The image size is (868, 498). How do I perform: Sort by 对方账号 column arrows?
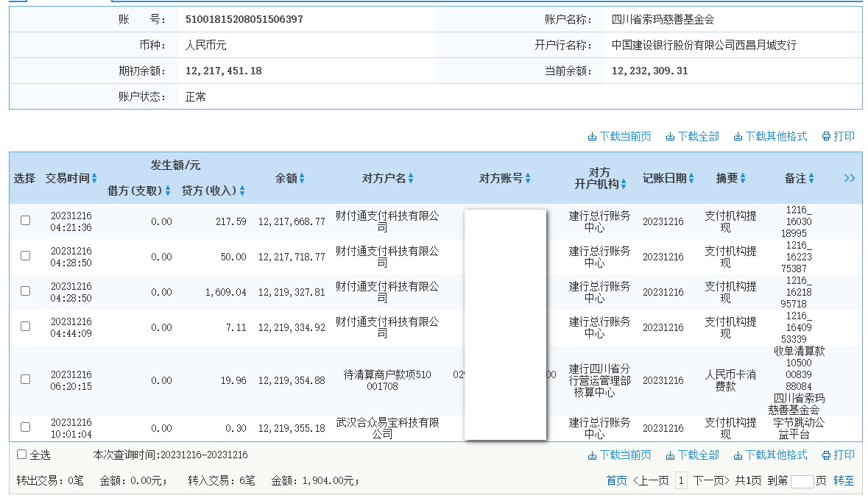coord(528,178)
